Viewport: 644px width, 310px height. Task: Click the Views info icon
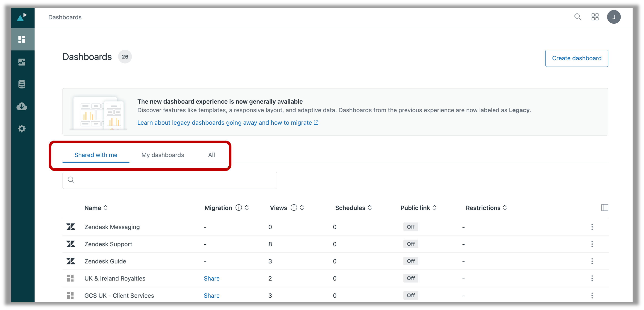(x=294, y=208)
